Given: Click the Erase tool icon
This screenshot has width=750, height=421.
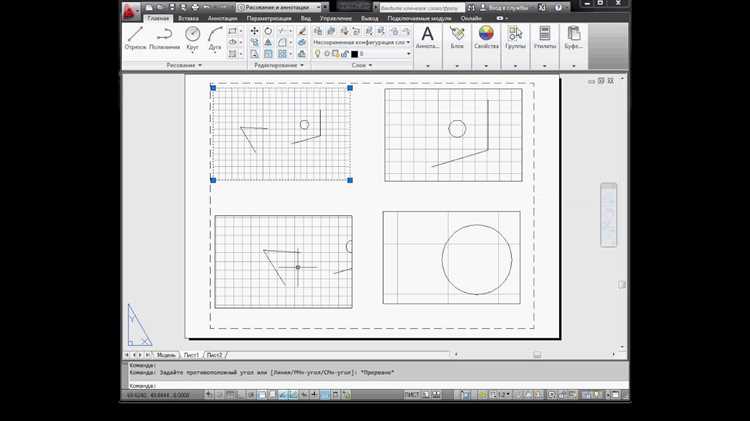Looking at the screenshot, I should pyautogui.click(x=302, y=31).
